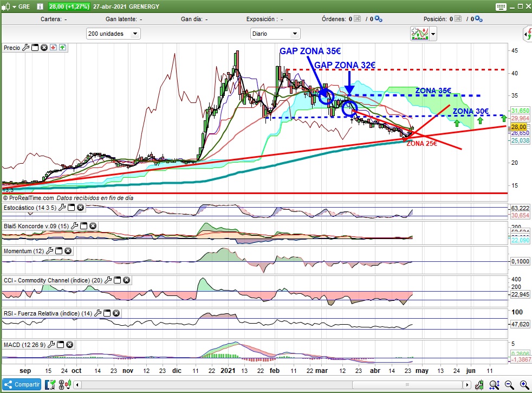Open the keyboard icon in title bar
Viewport: 532px width, 393px height.
point(501,7)
